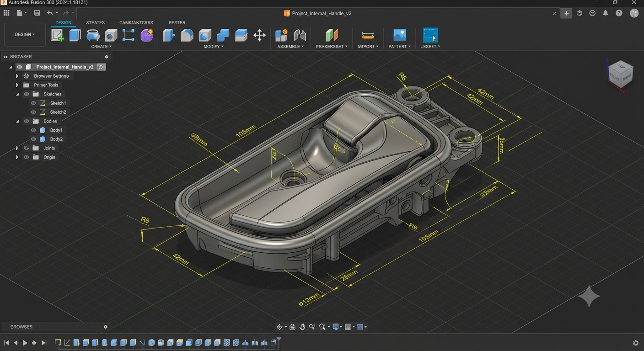Select the Project_Internal_Handle_v2 document tab
Image resolution: width=644 pixels, height=351 pixels.
point(318,13)
